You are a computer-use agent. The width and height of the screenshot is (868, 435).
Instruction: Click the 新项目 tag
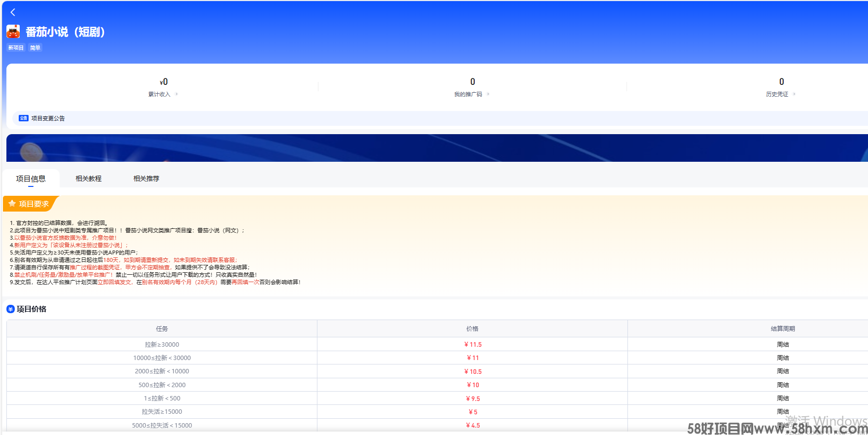(x=16, y=48)
